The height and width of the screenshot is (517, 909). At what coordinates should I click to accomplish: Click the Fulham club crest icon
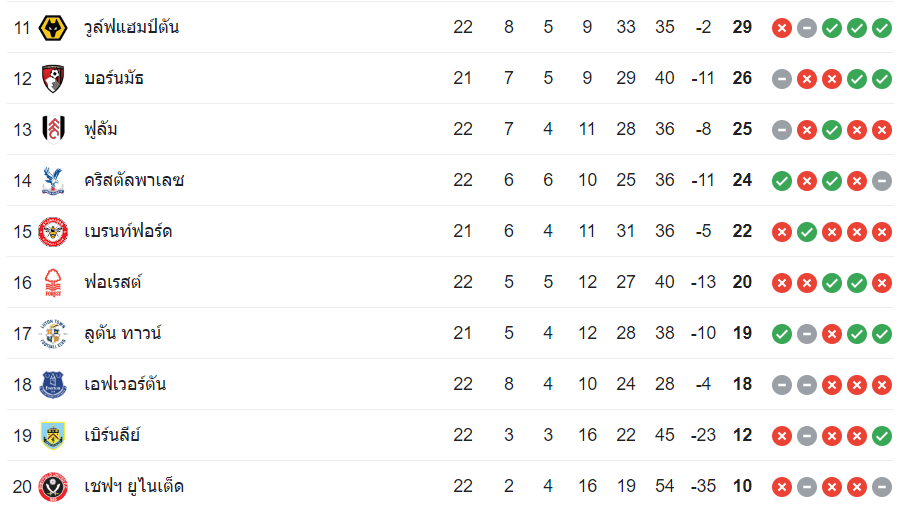pos(52,129)
